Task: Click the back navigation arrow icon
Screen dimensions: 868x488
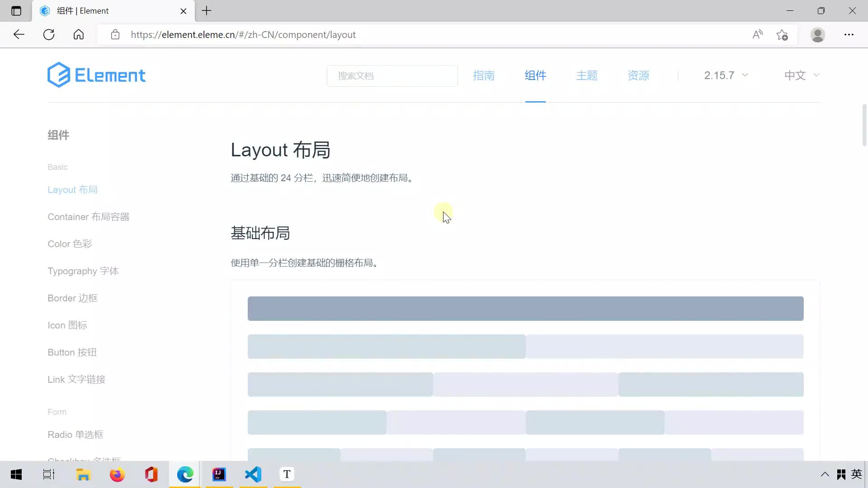Action: (x=19, y=34)
